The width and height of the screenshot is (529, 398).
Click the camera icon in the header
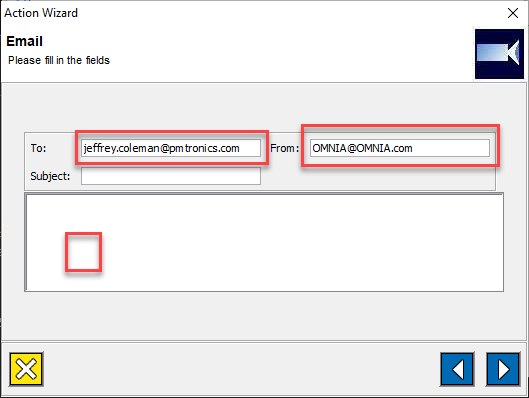coord(499,54)
